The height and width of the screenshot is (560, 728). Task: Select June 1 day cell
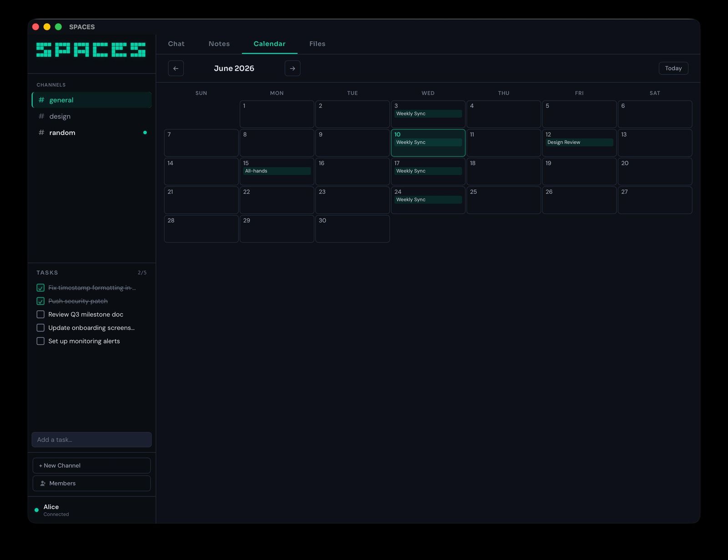pyautogui.click(x=277, y=114)
